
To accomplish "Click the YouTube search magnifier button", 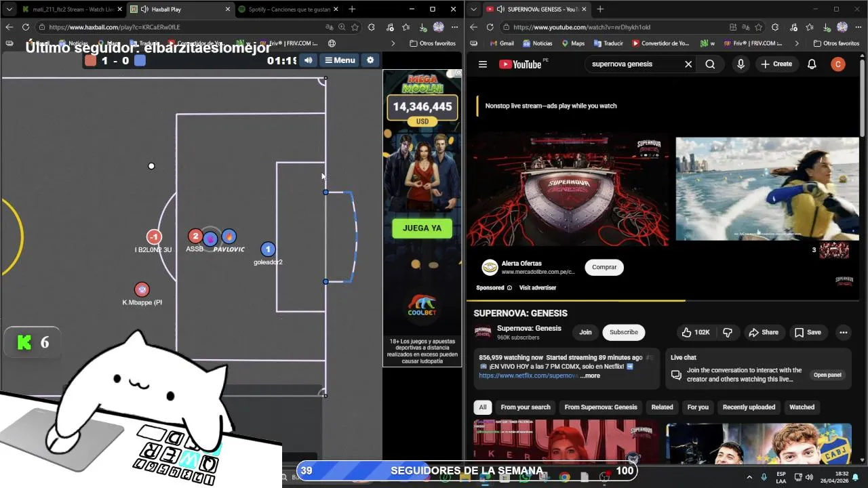I will 710,64.
